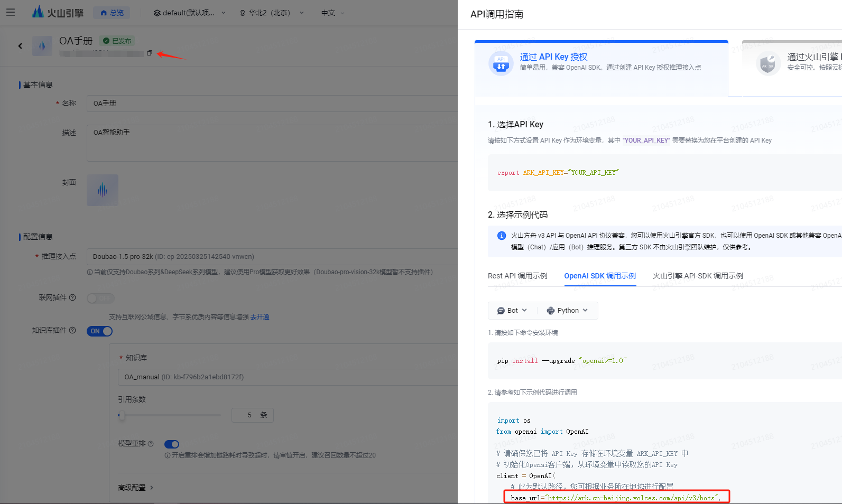Image resolution: width=842 pixels, height=504 pixels.
Task: Click the 已发布 status badge
Action: (117, 41)
